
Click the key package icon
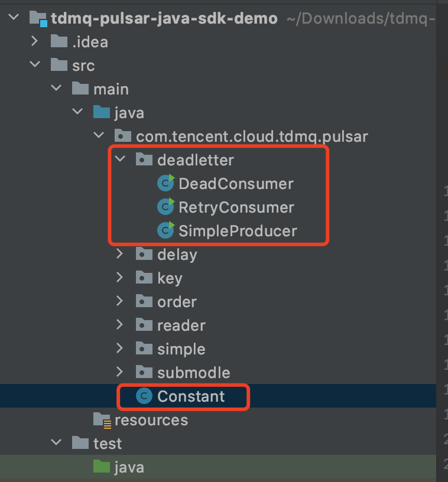[144, 278]
